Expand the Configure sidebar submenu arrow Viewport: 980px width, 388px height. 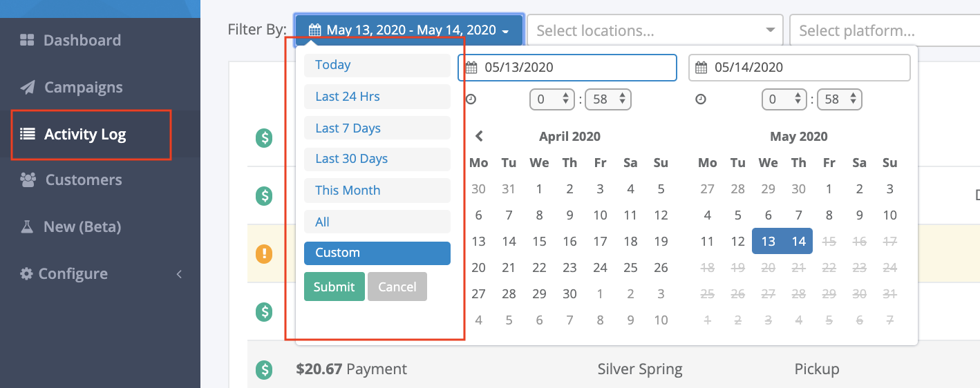[179, 274]
